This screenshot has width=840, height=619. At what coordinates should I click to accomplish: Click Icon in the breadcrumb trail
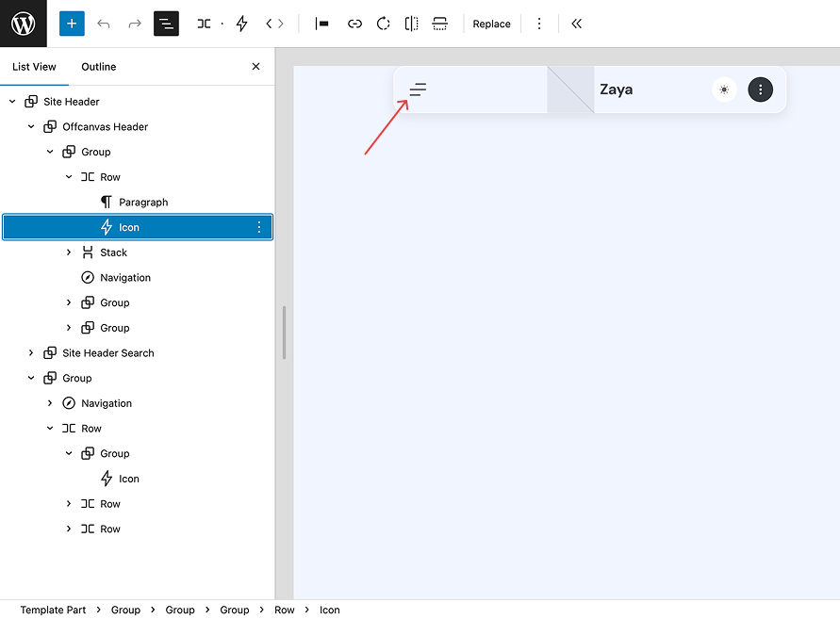coord(329,610)
